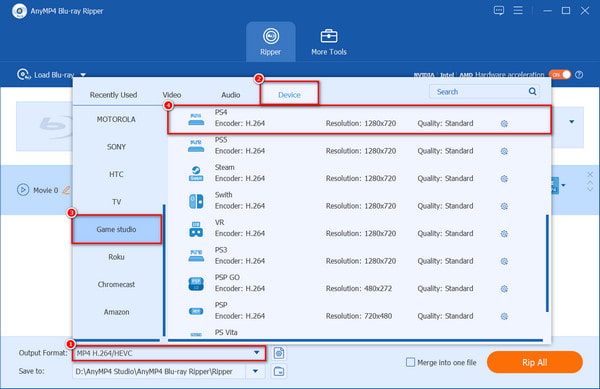Select Chromecast device category
Image resolution: width=600 pixels, height=389 pixels.
(116, 285)
